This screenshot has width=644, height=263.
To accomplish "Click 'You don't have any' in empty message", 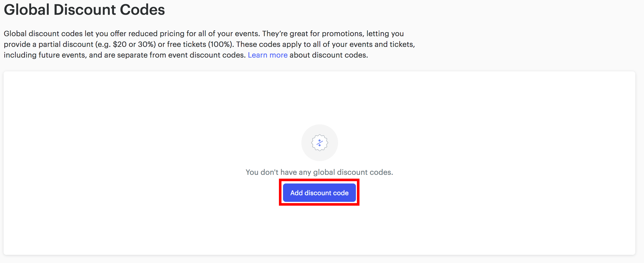I will (278, 172).
